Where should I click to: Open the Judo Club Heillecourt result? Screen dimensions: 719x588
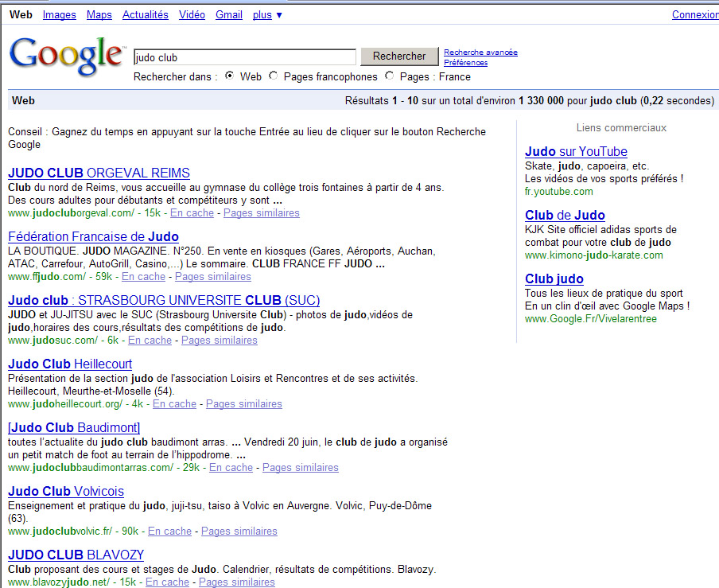pyautogui.click(x=70, y=364)
